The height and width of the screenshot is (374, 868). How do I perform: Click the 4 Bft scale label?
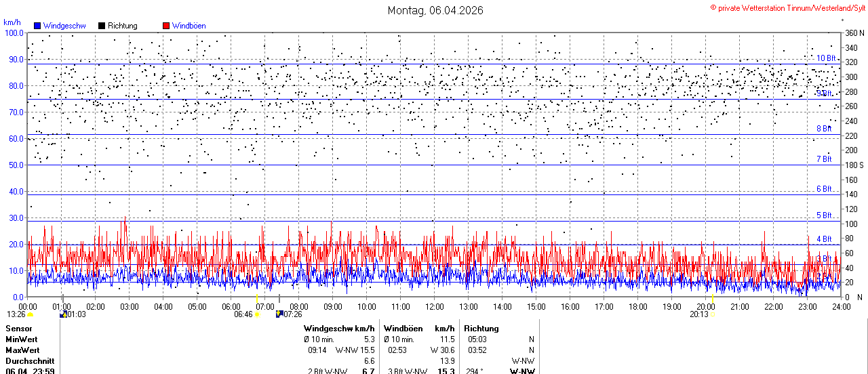pyautogui.click(x=824, y=239)
